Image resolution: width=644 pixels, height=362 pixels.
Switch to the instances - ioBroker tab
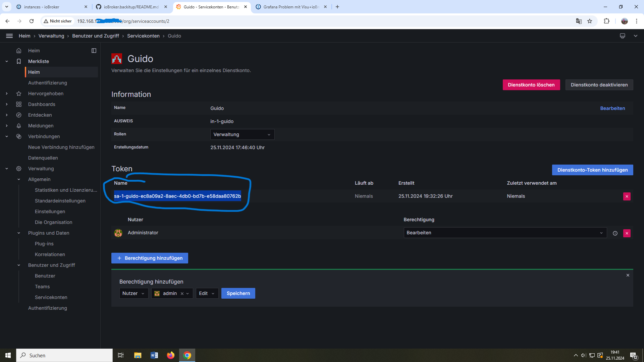pos(42,7)
